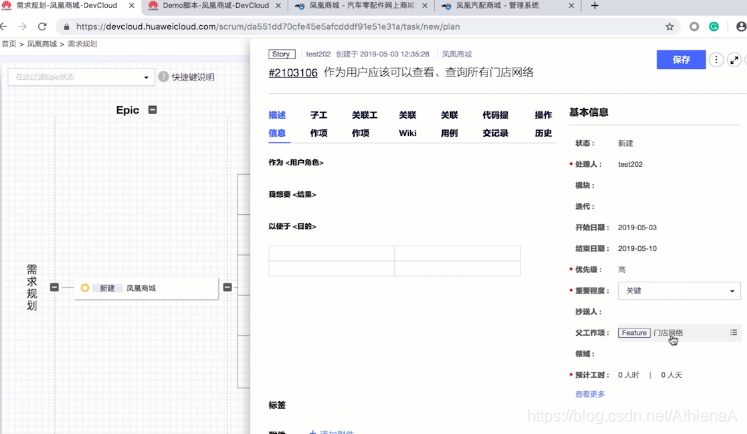The height and width of the screenshot is (434, 747).
Task: Open the parent work item list icon
Action: click(x=734, y=333)
